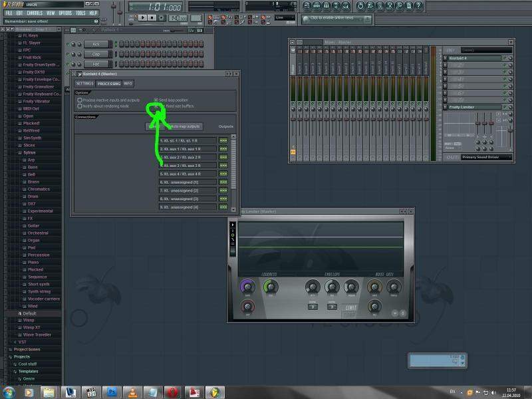The image size is (532, 399).
Task: Turn the purple gain knob in Fruity Limiter
Action: click(x=247, y=287)
